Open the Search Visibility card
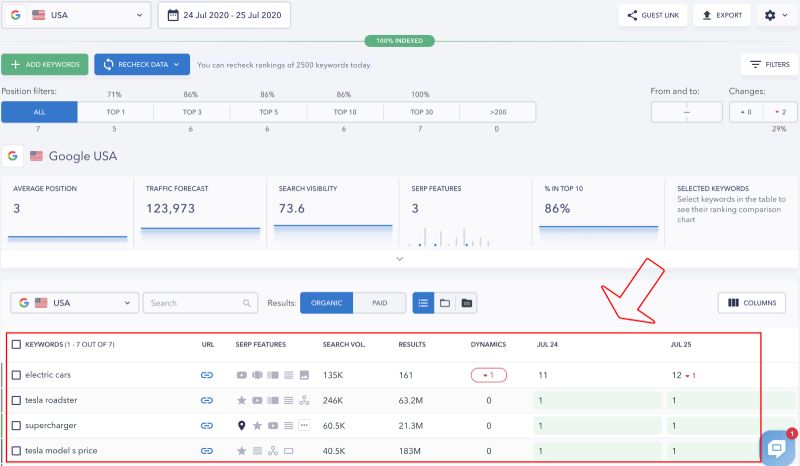800x466 pixels. [x=333, y=212]
